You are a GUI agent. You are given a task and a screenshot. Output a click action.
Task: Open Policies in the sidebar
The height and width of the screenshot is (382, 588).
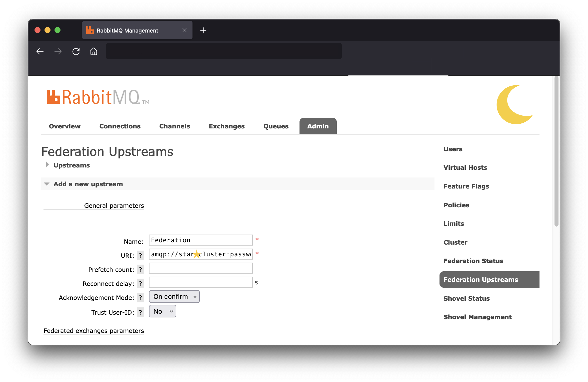pyautogui.click(x=456, y=205)
